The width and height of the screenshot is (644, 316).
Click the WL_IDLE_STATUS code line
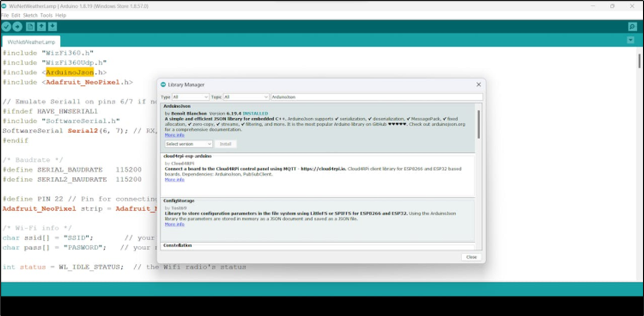pyautogui.click(x=124, y=267)
